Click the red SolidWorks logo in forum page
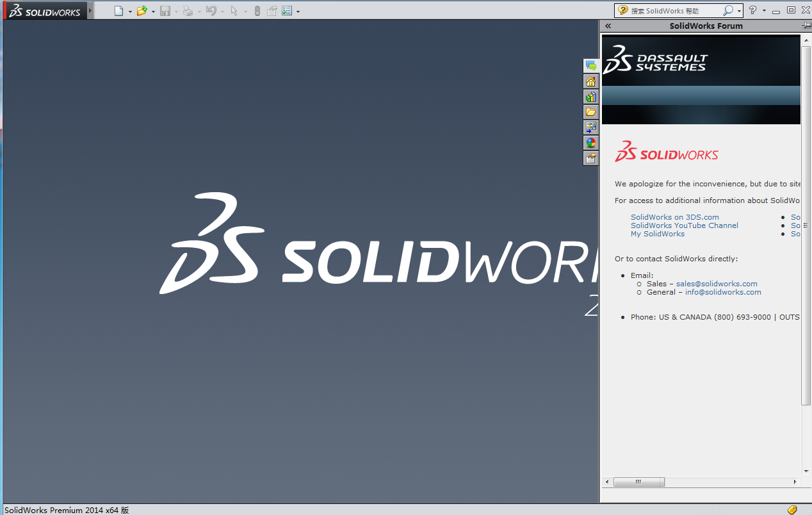 [x=667, y=152]
